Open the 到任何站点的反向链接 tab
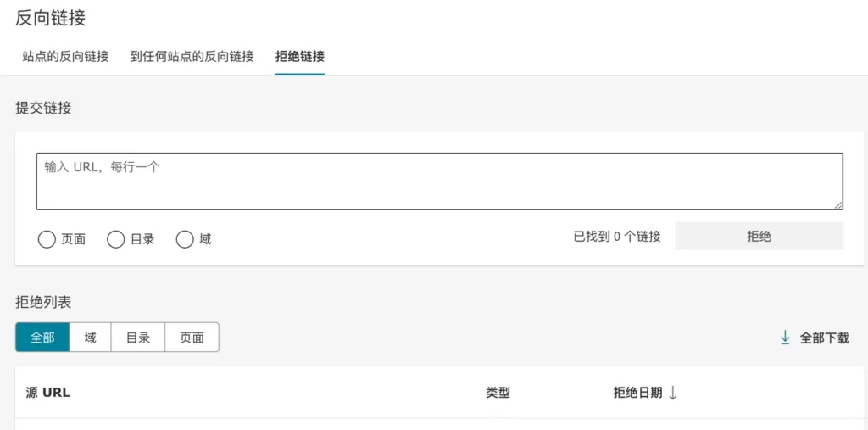The image size is (868, 430). click(x=192, y=57)
